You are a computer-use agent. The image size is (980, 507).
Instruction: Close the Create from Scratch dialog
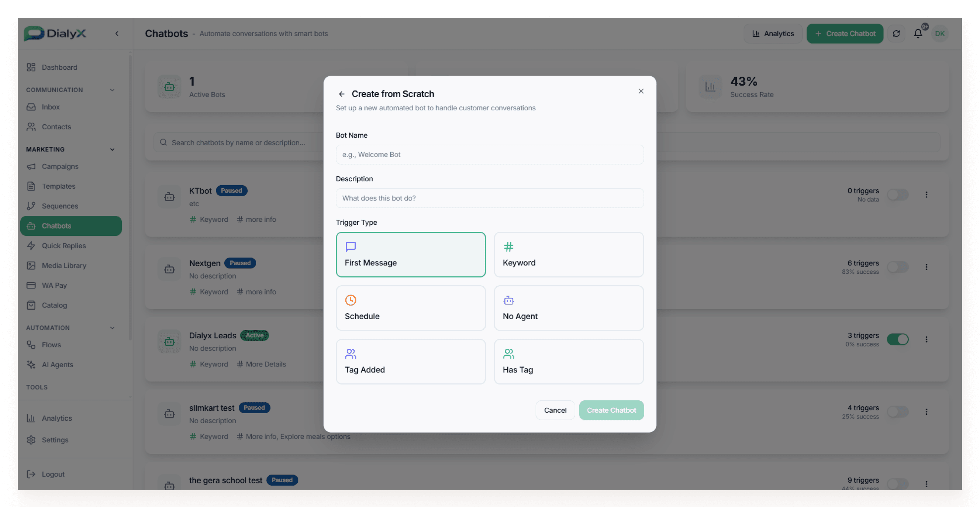click(x=641, y=91)
